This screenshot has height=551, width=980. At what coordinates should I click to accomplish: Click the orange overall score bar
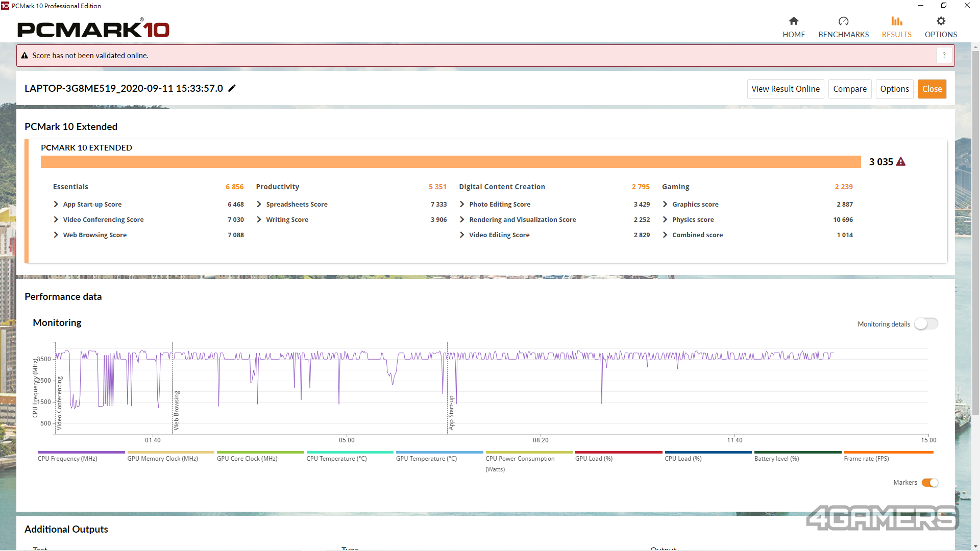coord(451,162)
